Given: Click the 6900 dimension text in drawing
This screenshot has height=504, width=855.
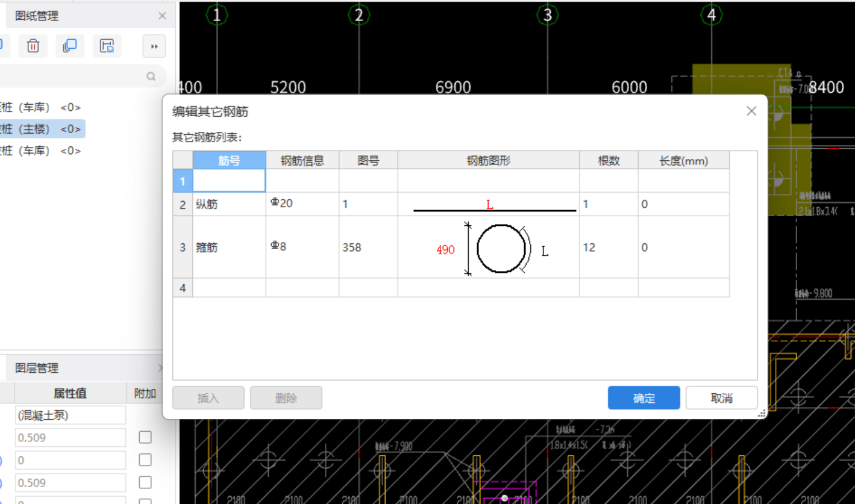Looking at the screenshot, I should pos(453,88).
